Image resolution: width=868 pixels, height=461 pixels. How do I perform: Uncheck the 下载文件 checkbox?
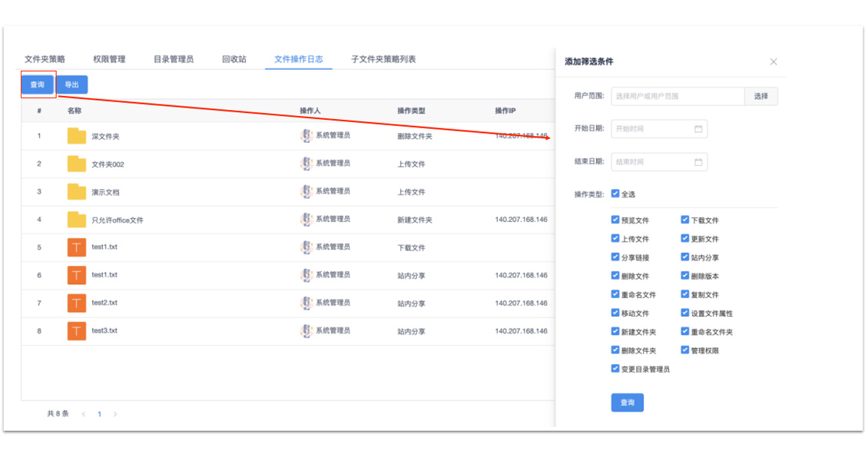tap(685, 220)
